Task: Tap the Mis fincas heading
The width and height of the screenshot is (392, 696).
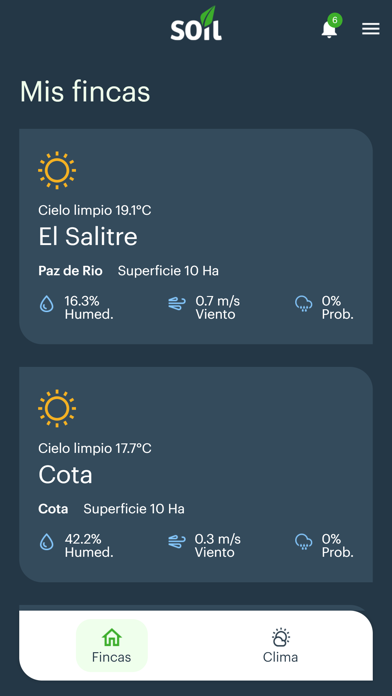Action: coord(85,92)
